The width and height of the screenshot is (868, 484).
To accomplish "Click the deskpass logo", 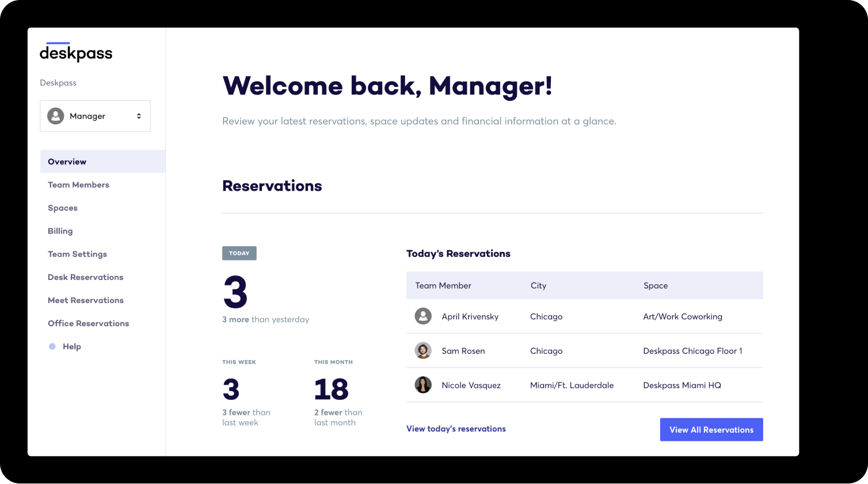I will click(x=76, y=52).
